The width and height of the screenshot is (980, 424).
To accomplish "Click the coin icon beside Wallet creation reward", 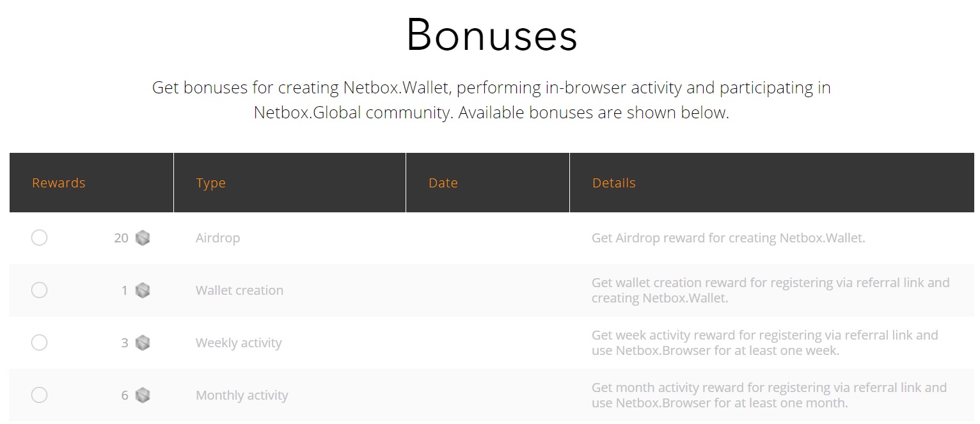I will [143, 291].
